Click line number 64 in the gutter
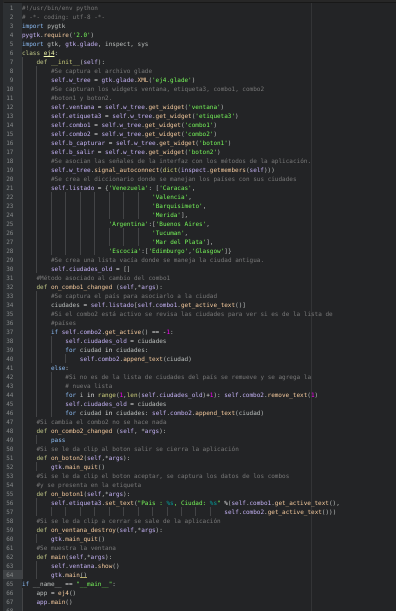 coord(9,575)
